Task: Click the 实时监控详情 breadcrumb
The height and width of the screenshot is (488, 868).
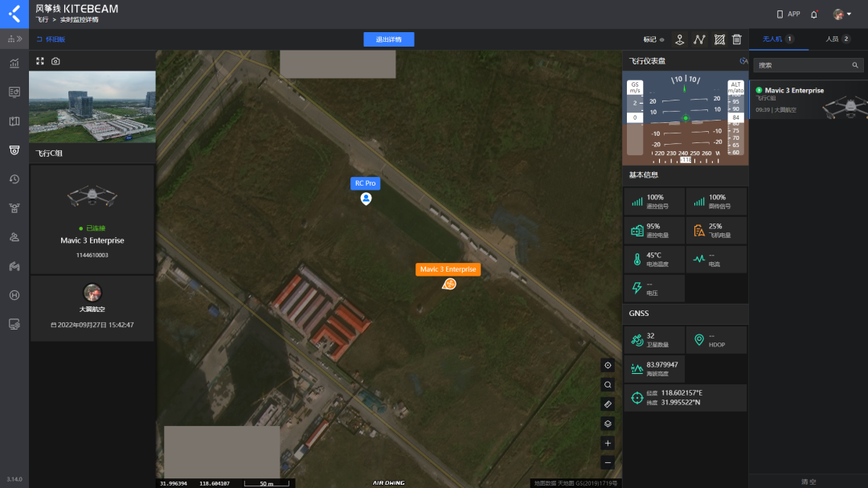Action: click(x=79, y=20)
